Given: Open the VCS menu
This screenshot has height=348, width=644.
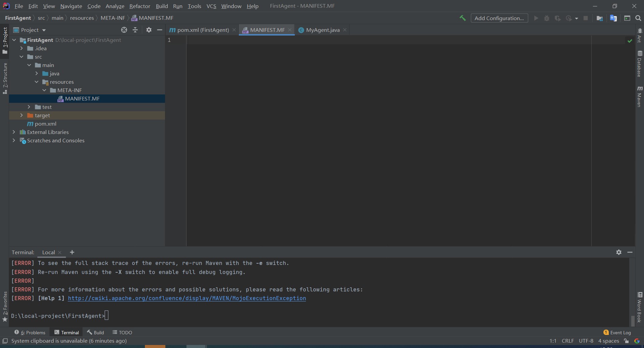Looking at the screenshot, I should (211, 6).
